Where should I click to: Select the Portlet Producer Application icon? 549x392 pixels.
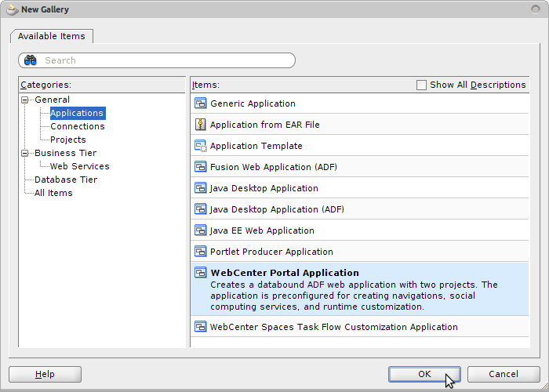[x=200, y=252]
